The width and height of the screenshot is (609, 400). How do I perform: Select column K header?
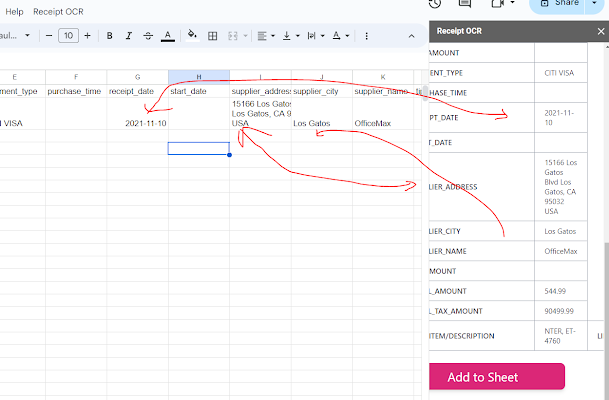click(383, 77)
